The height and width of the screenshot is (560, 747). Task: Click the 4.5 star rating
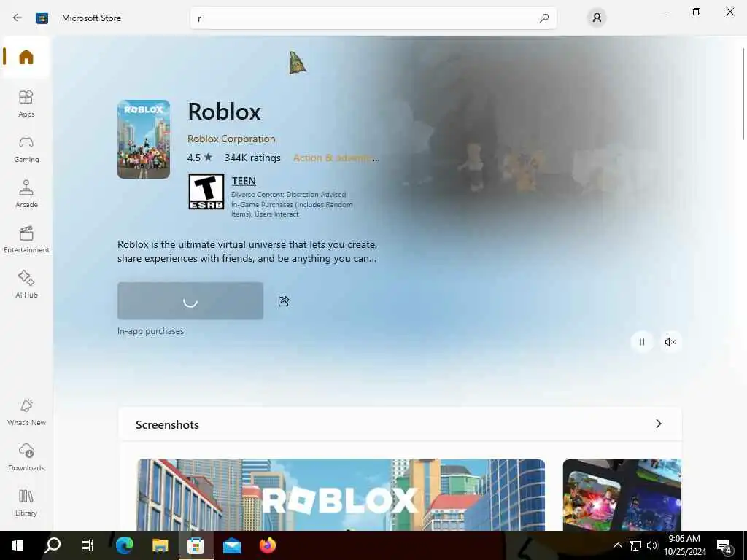click(x=200, y=157)
